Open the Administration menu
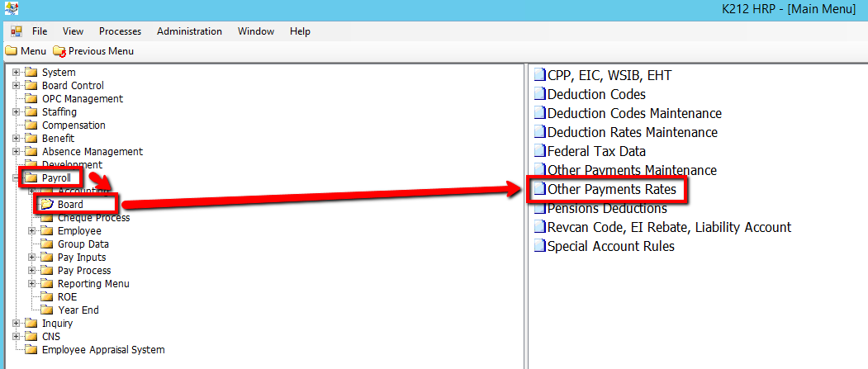 coord(189,31)
